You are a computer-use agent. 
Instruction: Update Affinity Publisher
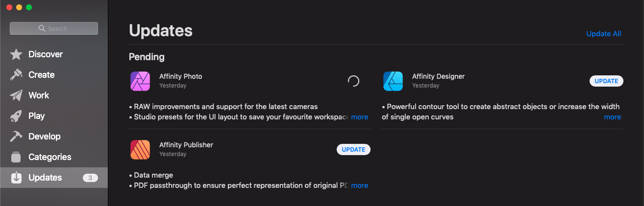[353, 150]
